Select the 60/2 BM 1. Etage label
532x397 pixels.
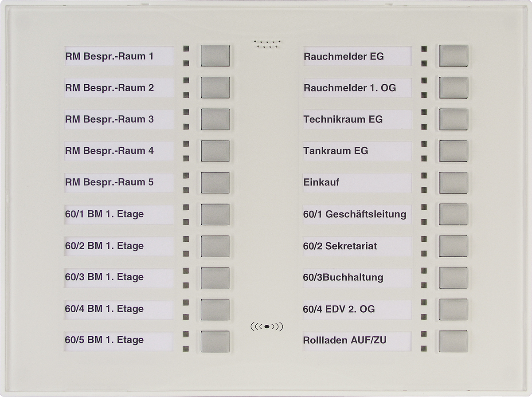[x=119, y=246]
